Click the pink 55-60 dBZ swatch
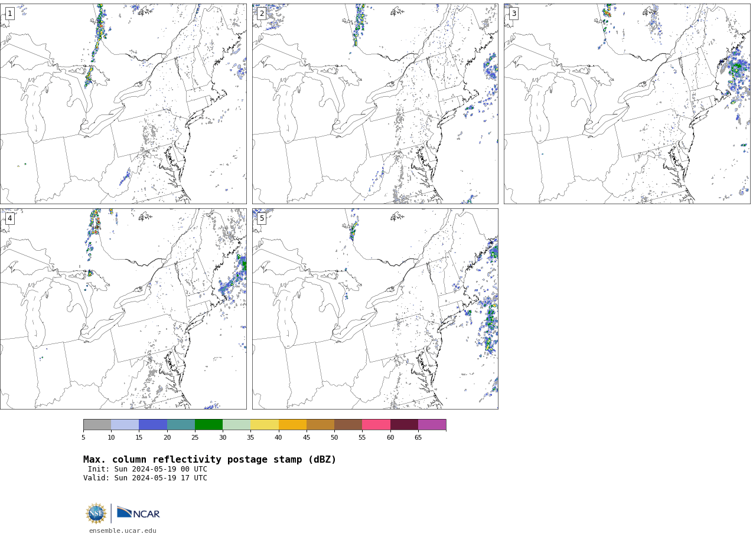This screenshot has width=756, height=537. point(376,425)
